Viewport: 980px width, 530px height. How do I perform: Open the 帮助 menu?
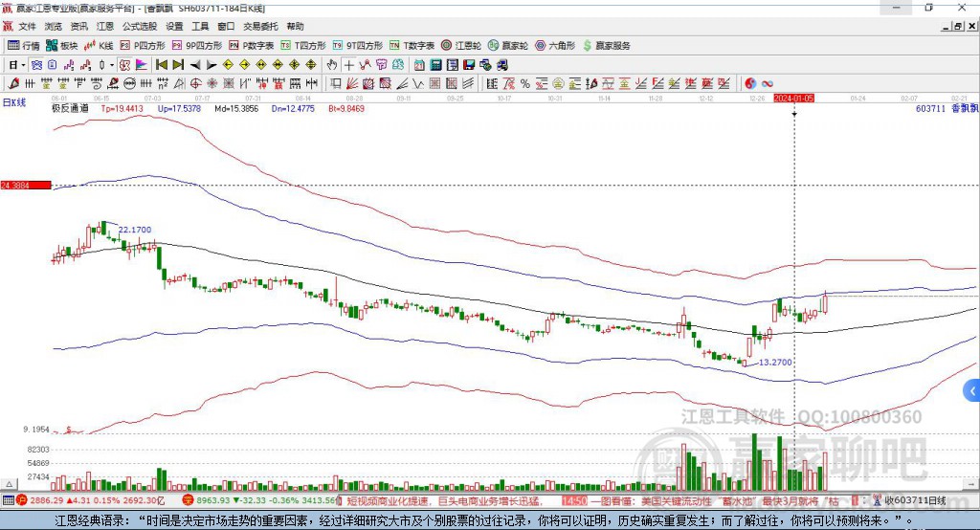pos(295,26)
